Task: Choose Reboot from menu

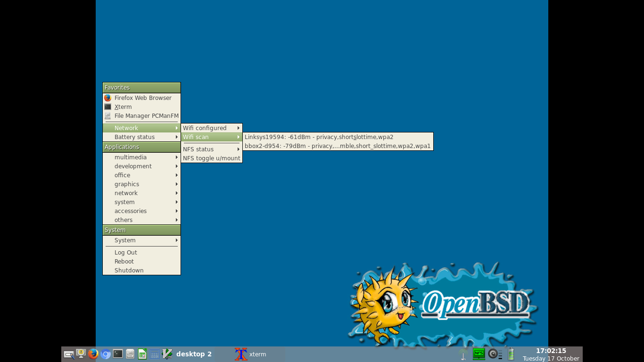Action: coord(141,262)
